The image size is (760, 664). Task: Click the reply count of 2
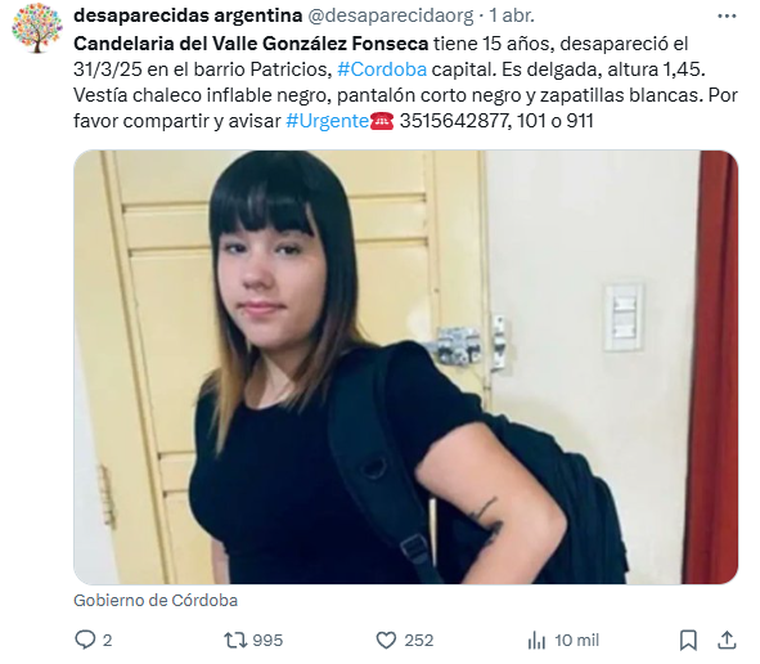pos(107,640)
